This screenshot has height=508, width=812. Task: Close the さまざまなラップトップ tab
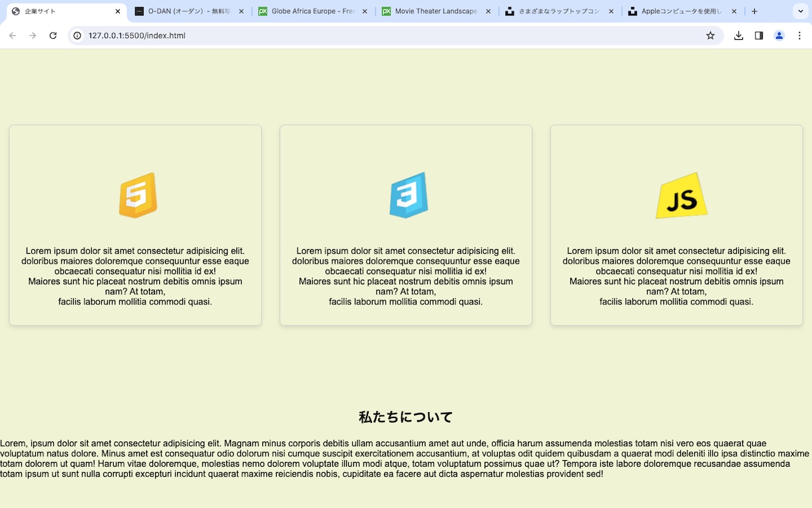tap(611, 11)
